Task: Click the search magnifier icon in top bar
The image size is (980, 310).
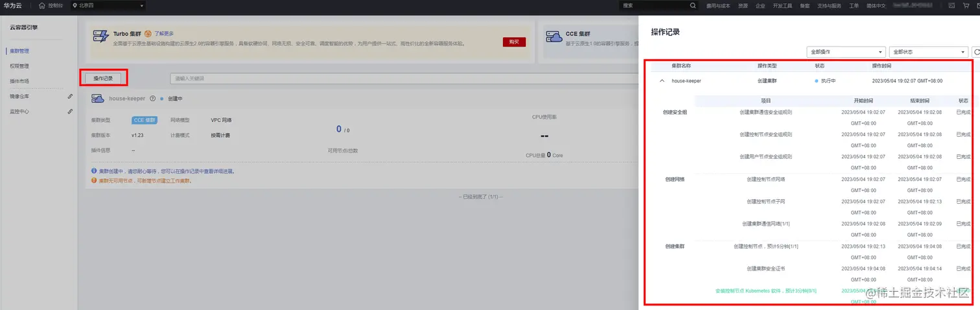Action: pyautogui.click(x=694, y=6)
